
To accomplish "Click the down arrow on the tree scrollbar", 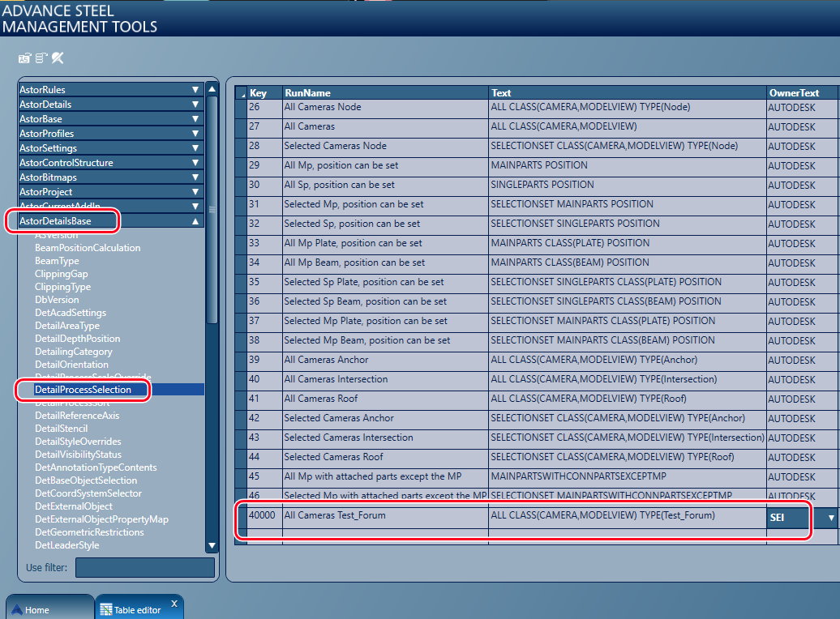I will [211, 545].
